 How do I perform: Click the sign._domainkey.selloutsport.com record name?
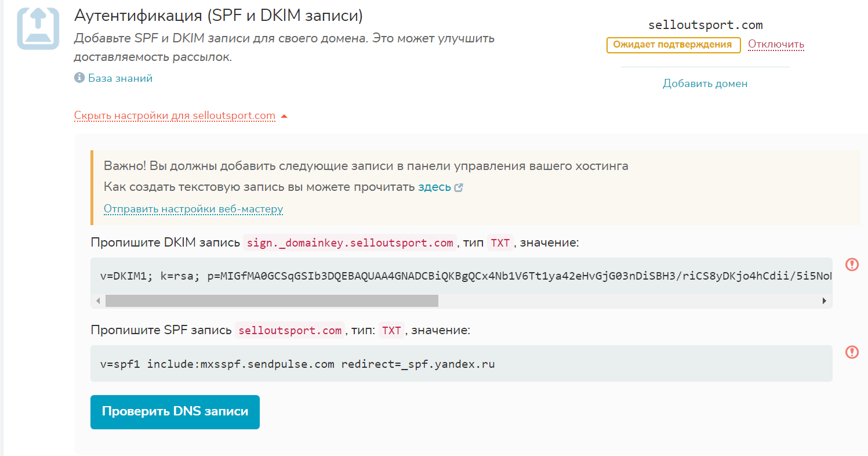pyautogui.click(x=350, y=243)
